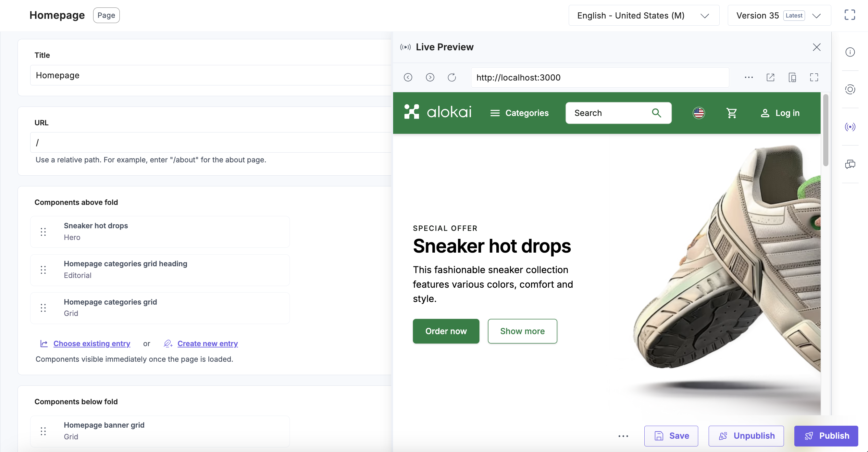Image resolution: width=868 pixels, height=452 pixels.
Task: Open the Homepage categories grid heading entry
Action: (160, 270)
